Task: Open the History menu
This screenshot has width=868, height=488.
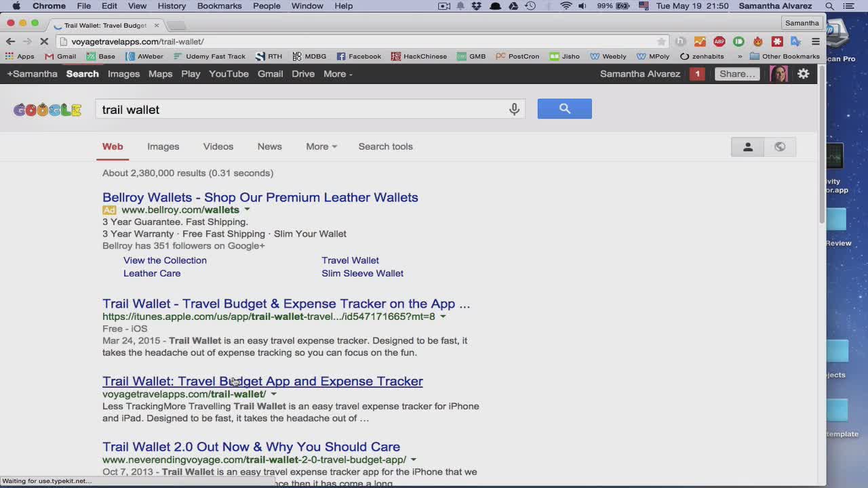Action: [172, 6]
